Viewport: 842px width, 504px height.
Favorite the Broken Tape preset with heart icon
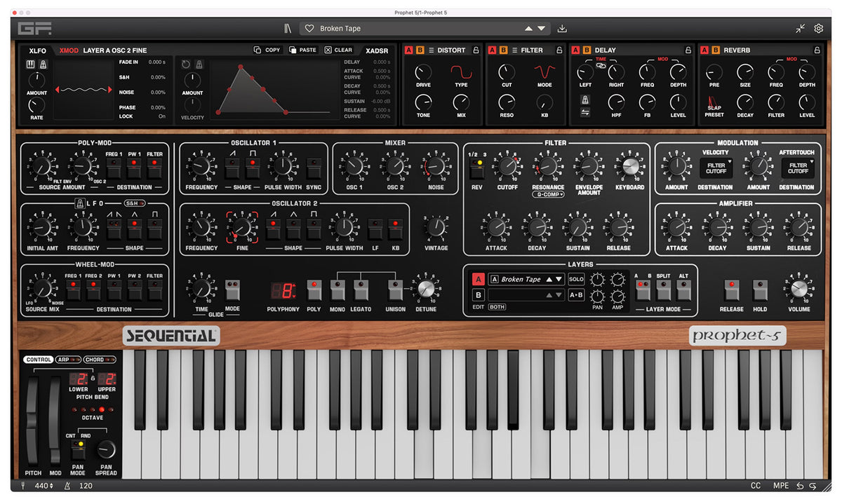[309, 29]
